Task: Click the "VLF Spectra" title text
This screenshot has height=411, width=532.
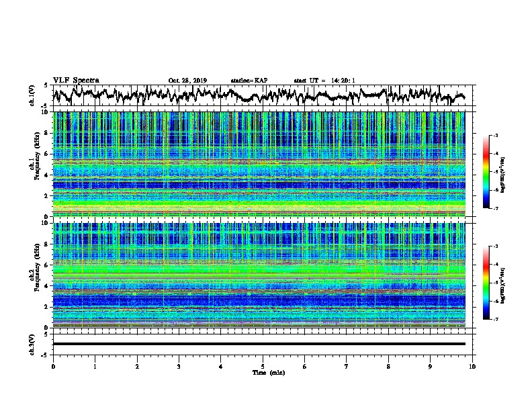Action: (76, 81)
